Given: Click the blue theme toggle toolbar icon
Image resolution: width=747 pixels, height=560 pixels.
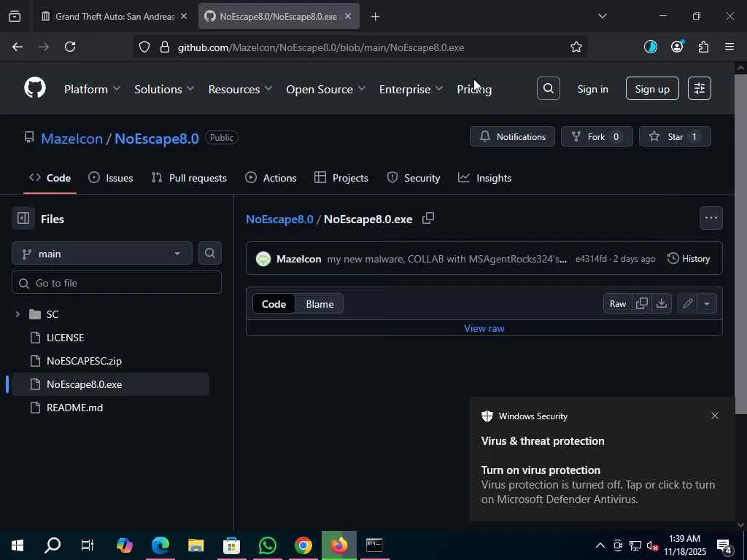Looking at the screenshot, I should pyautogui.click(x=650, y=47).
